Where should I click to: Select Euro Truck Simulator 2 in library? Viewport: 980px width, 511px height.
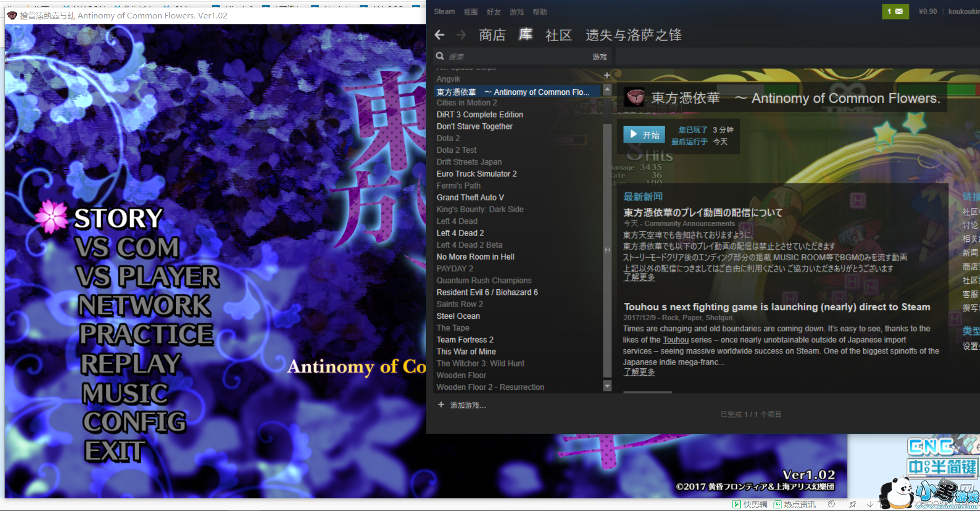477,174
